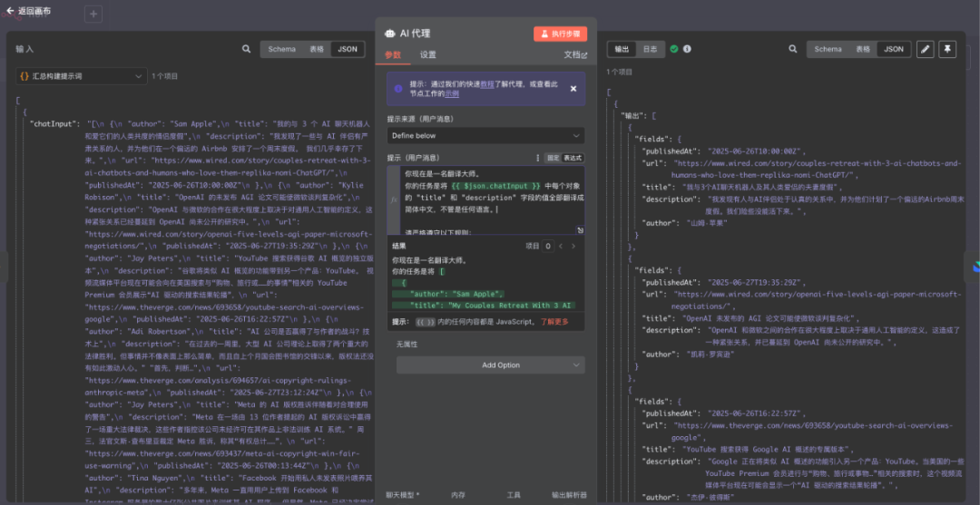Screen dimensions: 980x505
Task: Click the 聊天模型 connector label
Action: (x=403, y=495)
